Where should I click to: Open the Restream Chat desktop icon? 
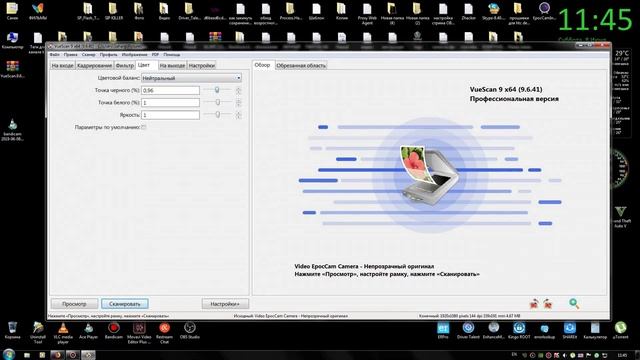coord(164,332)
